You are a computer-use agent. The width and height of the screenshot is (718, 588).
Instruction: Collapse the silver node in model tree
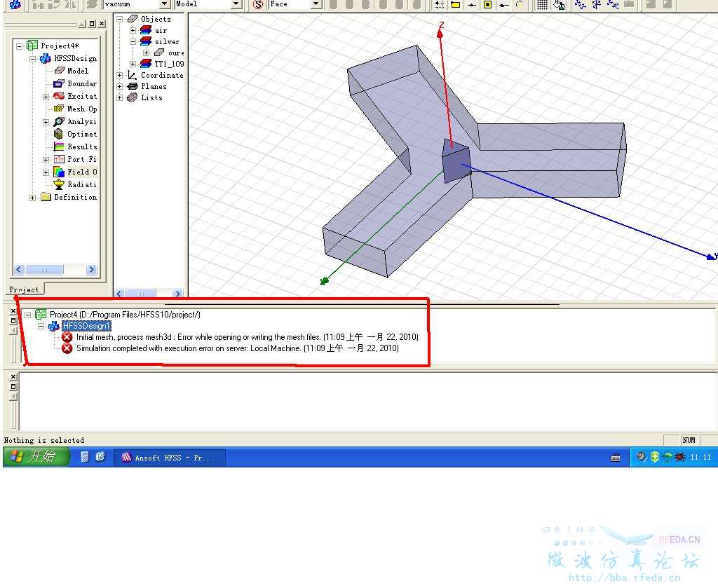133,41
